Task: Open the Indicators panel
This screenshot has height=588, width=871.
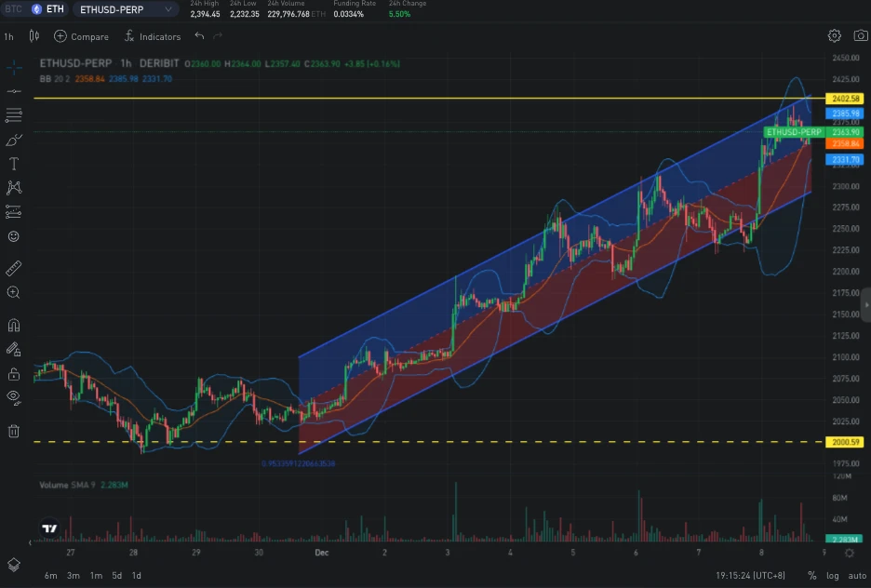Action: pyautogui.click(x=153, y=36)
